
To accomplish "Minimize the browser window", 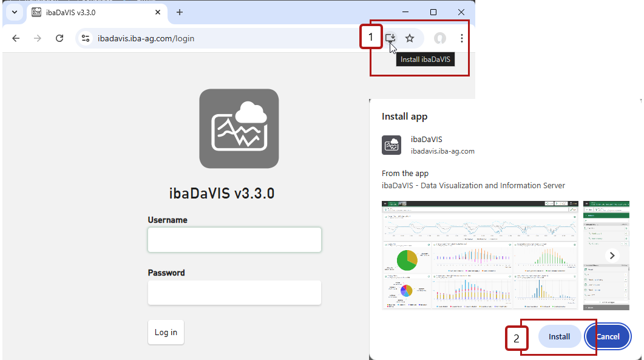I will [405, 12].
